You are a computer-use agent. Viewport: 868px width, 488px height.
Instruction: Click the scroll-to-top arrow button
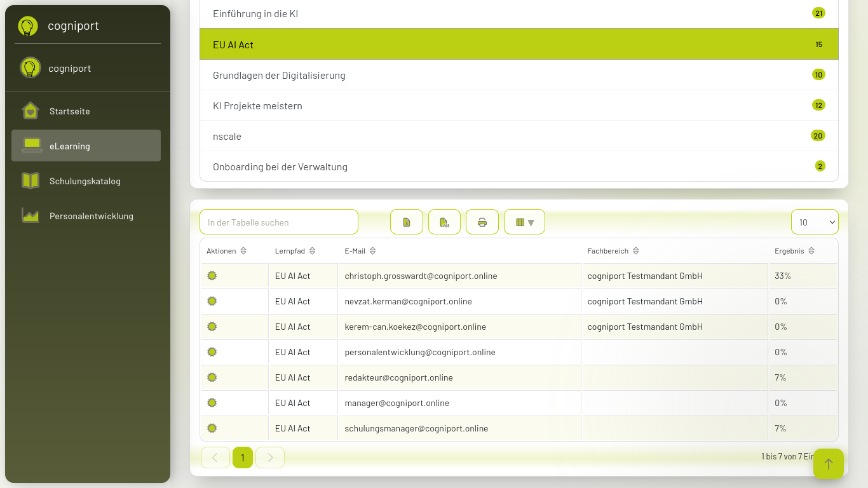point(829,464)
